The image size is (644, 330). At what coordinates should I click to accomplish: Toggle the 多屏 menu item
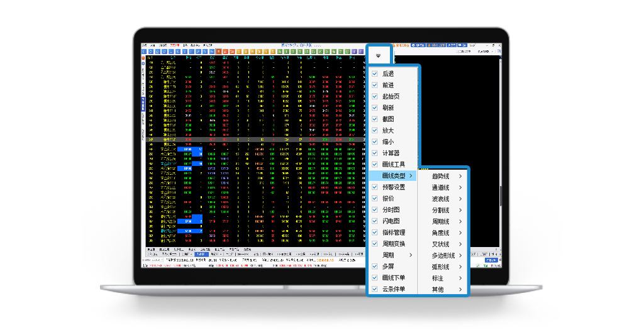point(392,267)
